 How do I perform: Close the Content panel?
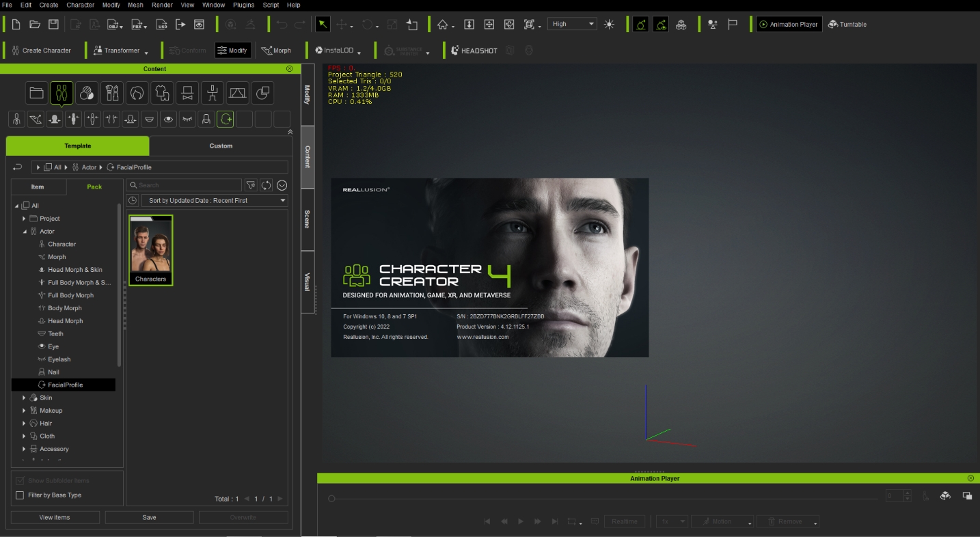tap(289, 69)
